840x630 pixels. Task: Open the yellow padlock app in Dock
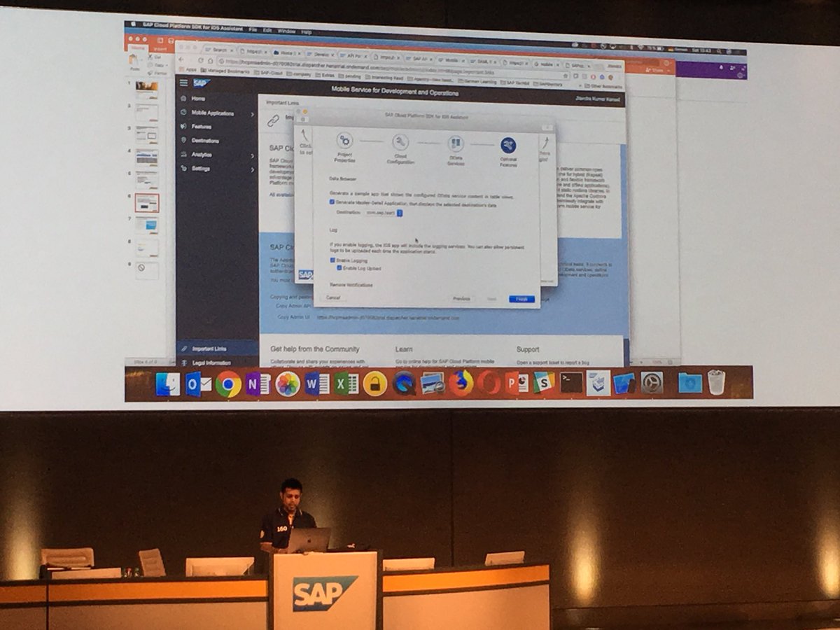[375, 384]
